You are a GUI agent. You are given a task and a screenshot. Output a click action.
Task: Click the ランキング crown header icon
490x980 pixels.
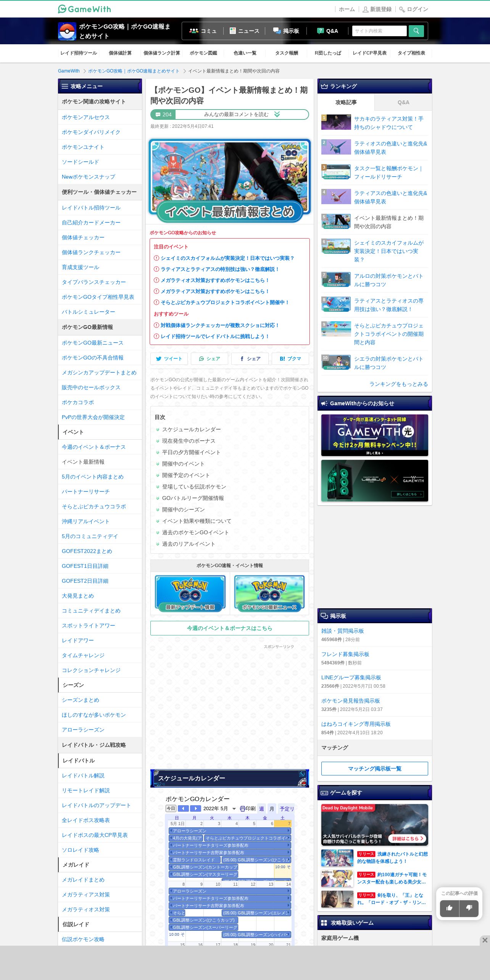tap(324, 86)
